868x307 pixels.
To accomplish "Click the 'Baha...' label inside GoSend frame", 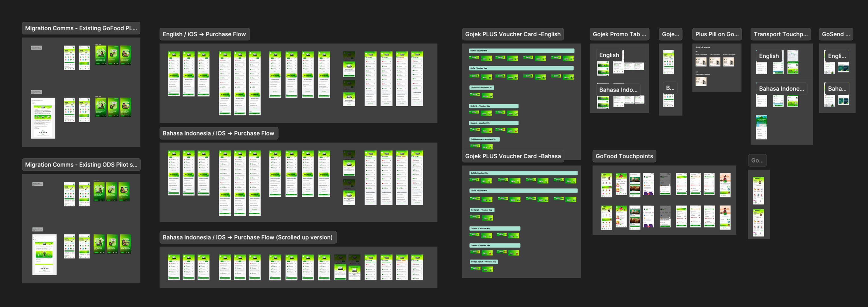I will pyautogui.click(x=837, y=89).
